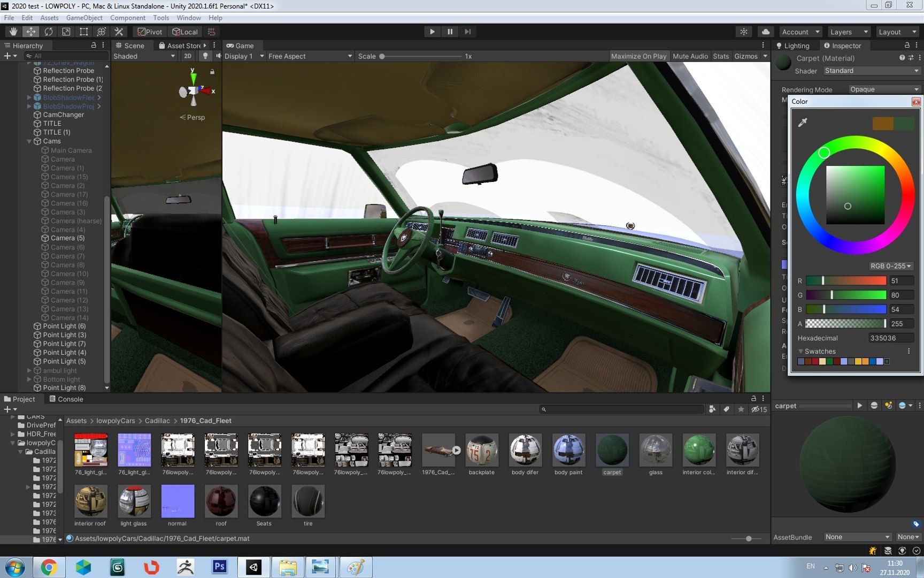
Task: Open the GameObject menu
Action: 84,18
